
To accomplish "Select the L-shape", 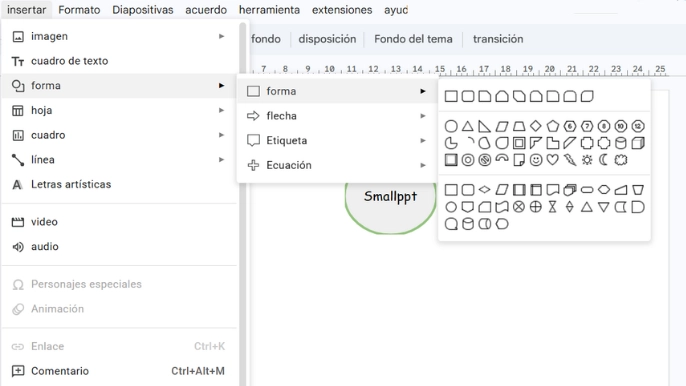I will click(x=553, y=143).
